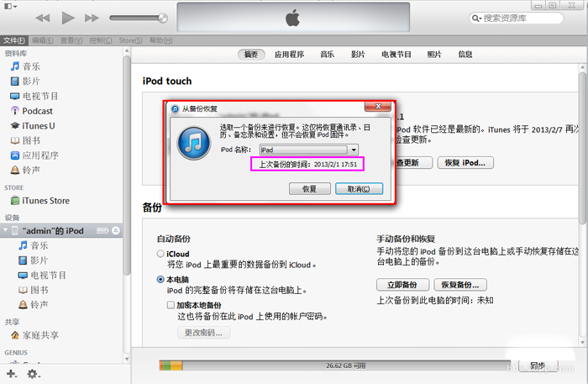Click the 更改密码... button
Screen dimensions: 588x384
coord(203,333)
